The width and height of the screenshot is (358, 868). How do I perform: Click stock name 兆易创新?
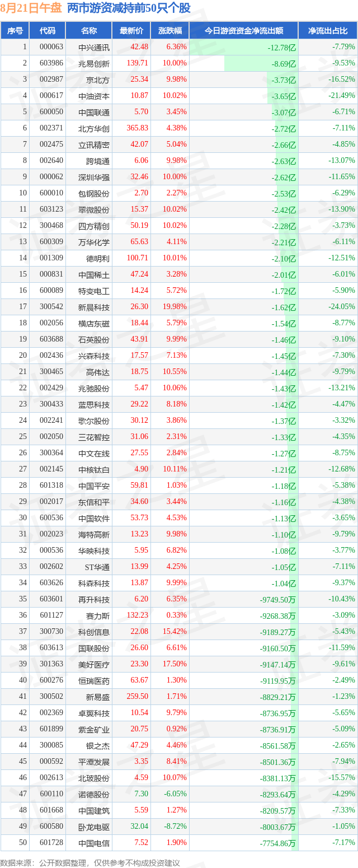point(94,63)
